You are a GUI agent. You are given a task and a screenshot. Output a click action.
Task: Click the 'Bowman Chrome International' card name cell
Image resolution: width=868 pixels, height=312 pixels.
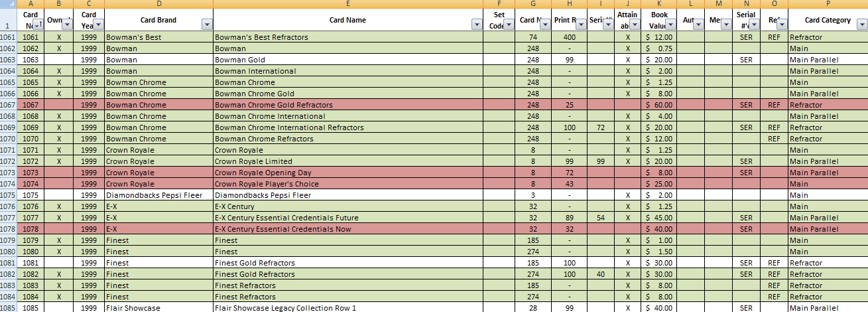(x=348, y=116)
